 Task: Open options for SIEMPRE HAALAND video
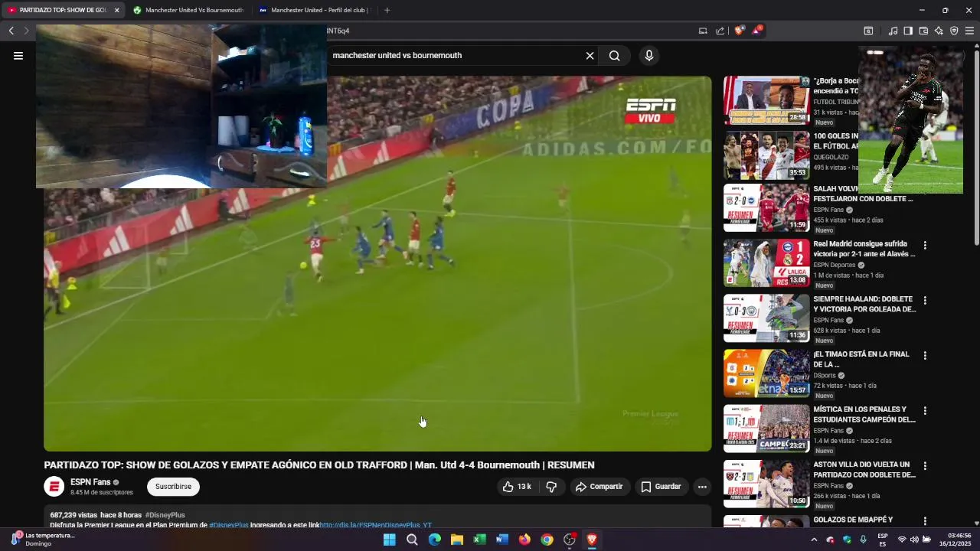pos(925,301)
